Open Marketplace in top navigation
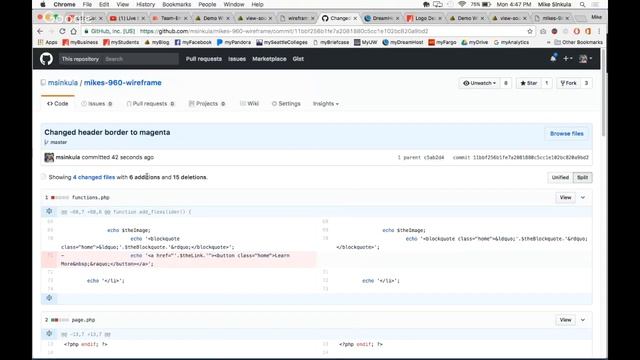 [x=269, y=59]
